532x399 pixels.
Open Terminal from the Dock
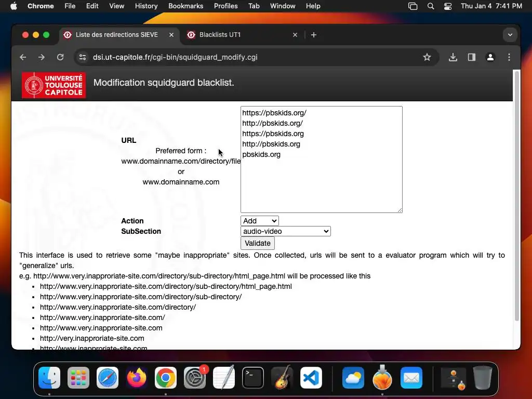point(253,378)
